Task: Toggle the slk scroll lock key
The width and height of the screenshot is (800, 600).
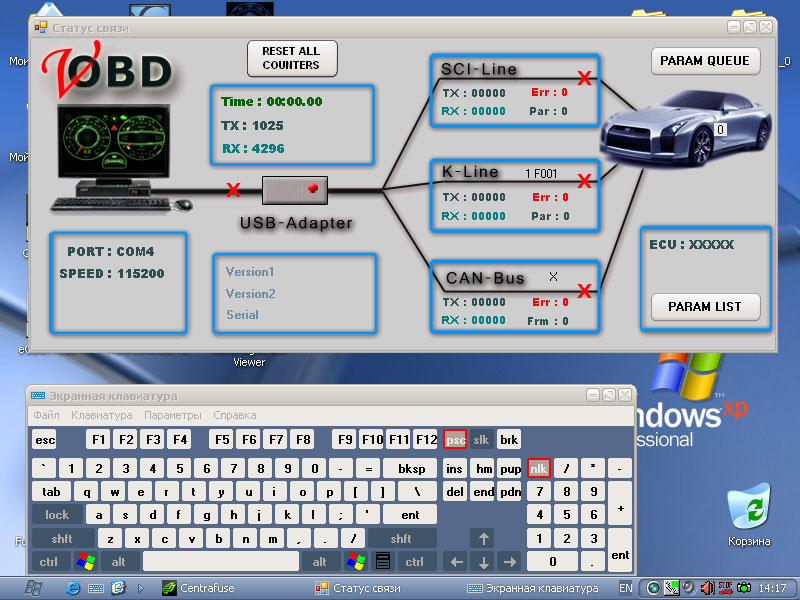Action: 482,440
